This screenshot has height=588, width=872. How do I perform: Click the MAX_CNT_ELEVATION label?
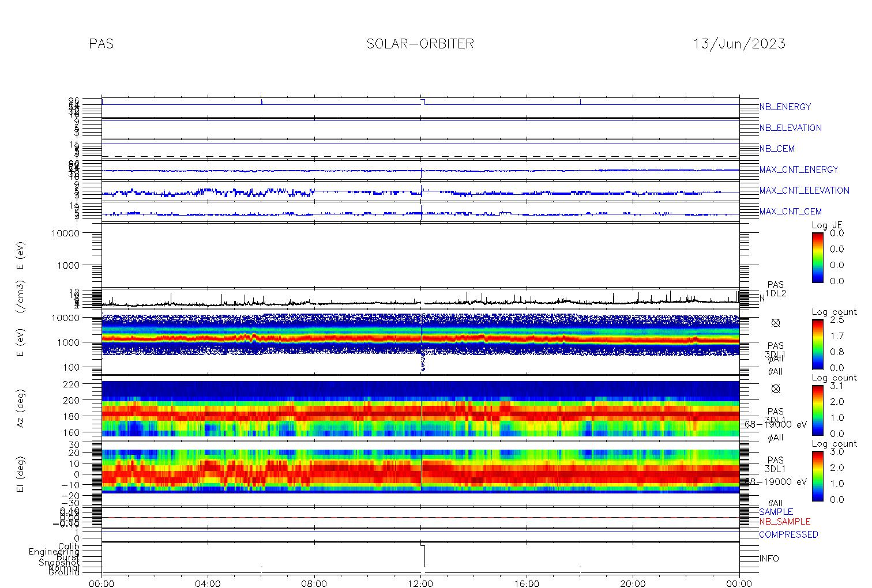[804, 190]
